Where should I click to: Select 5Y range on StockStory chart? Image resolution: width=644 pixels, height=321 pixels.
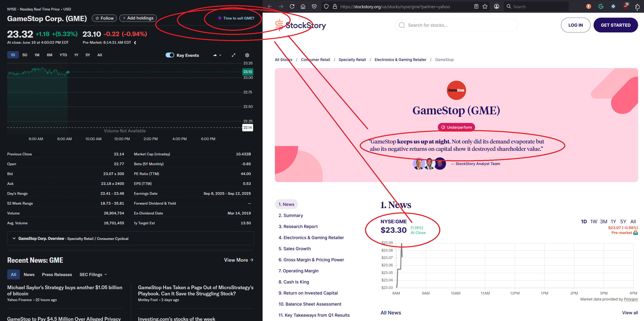pos(623,222)
